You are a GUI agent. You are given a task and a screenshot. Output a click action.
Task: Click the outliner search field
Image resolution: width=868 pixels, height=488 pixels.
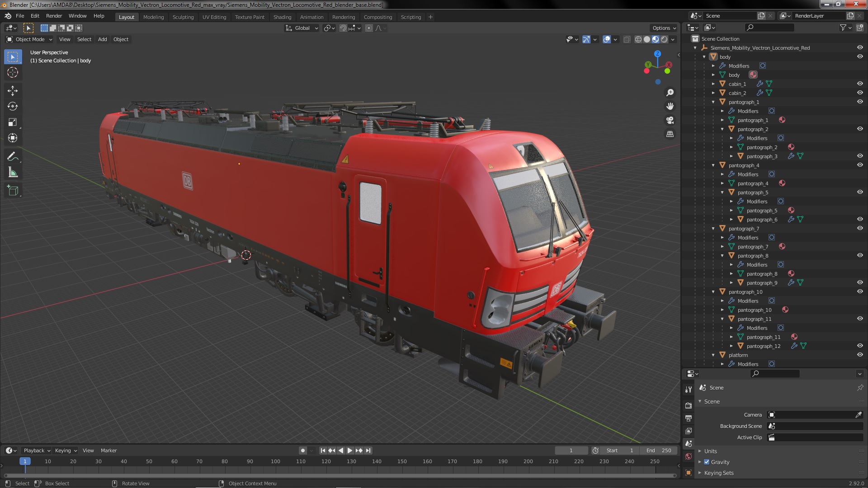coord(769,28)
